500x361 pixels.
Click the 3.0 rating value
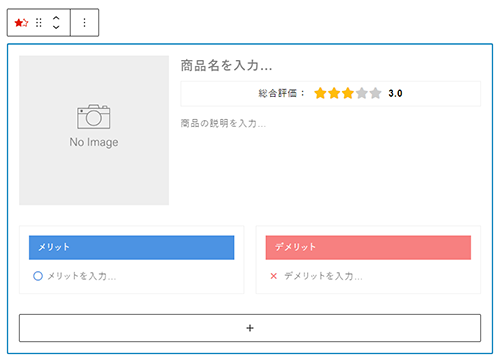coord(395,93)
